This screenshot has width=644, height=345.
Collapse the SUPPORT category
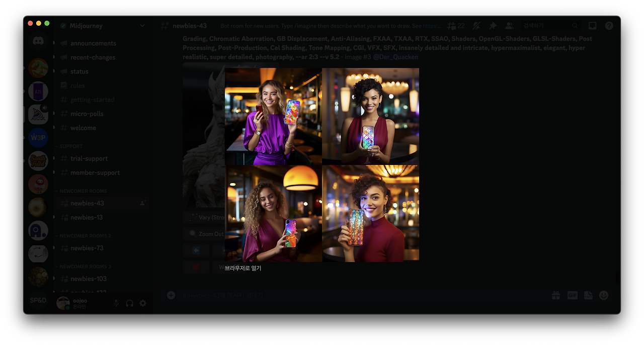(71, 146)
